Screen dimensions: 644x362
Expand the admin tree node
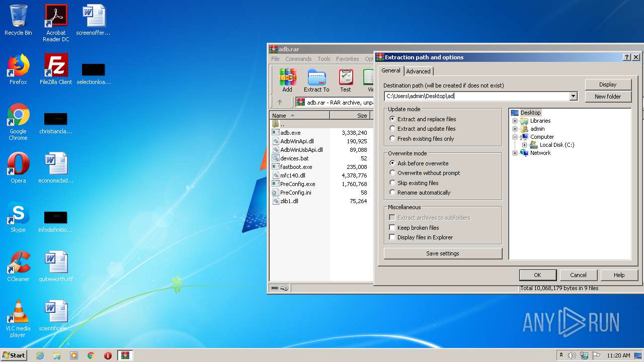(x=515, y=129)
